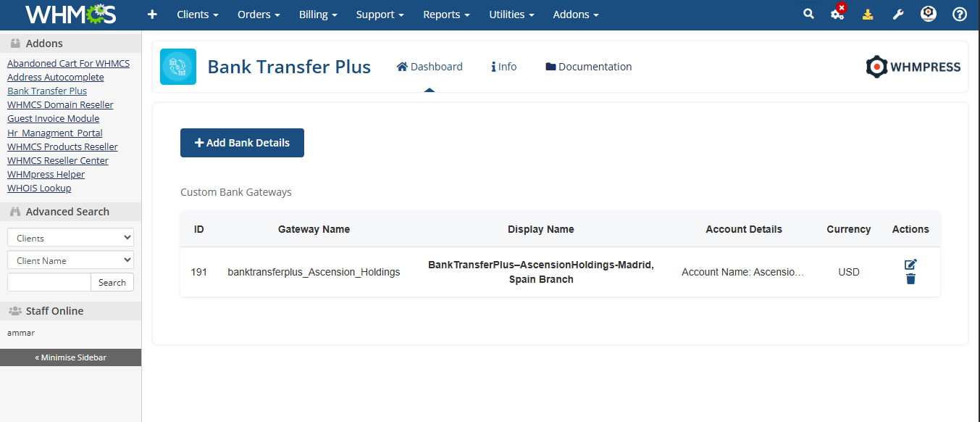Open the wrench setup icon
The height and width of the screenshot is (422, 980).
pos(898,15)
